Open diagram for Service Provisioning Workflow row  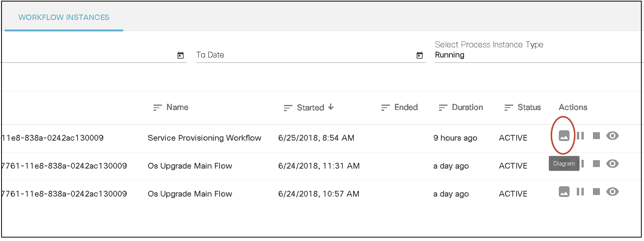pos(564,136)
